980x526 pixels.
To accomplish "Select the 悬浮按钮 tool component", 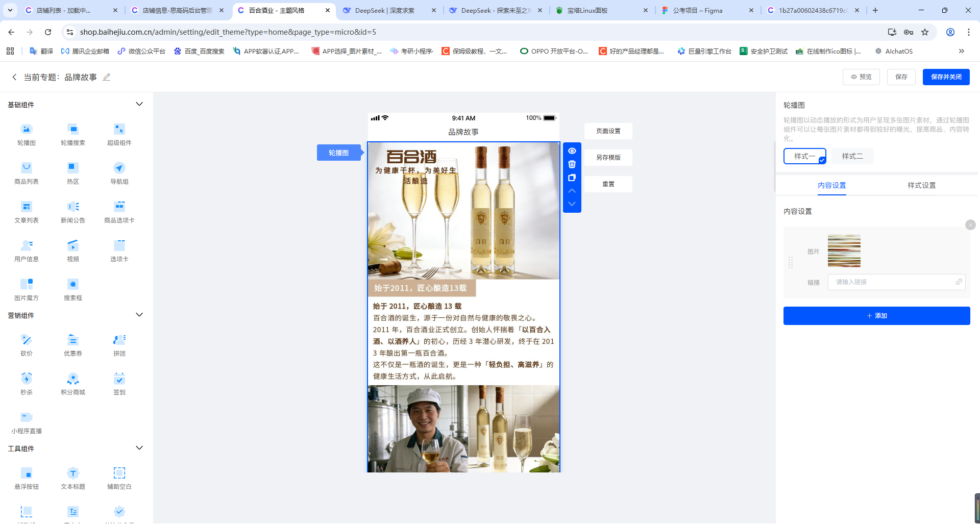I will coord(26,478).
